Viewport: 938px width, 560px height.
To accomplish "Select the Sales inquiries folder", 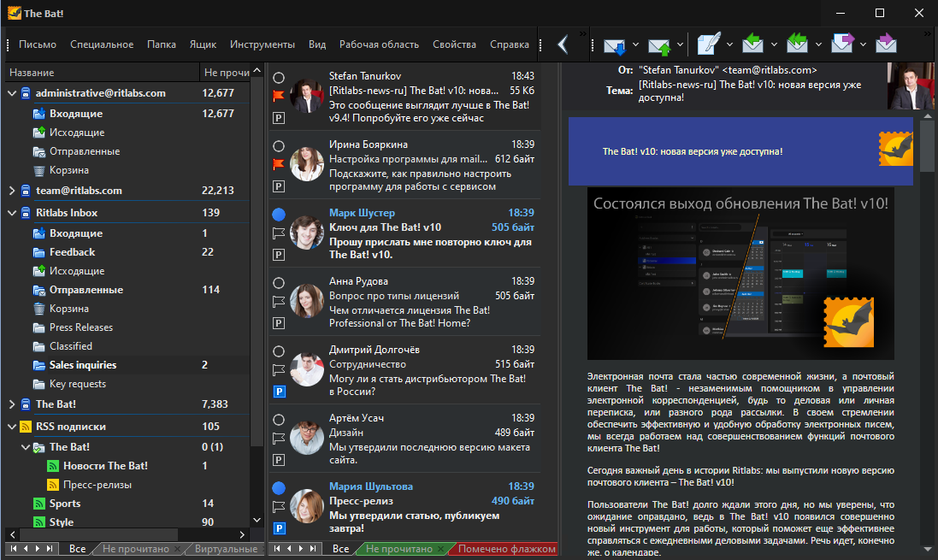I will tap(83, 365).
